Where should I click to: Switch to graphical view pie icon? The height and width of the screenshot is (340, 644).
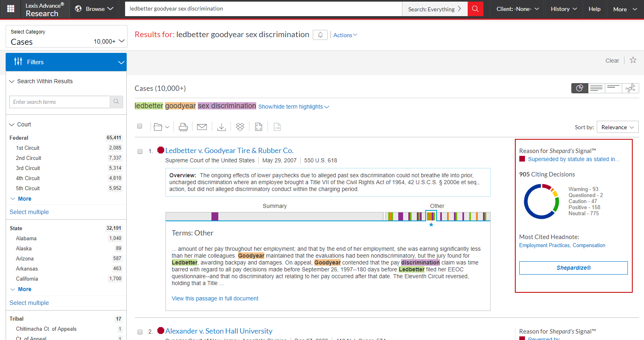580,88
